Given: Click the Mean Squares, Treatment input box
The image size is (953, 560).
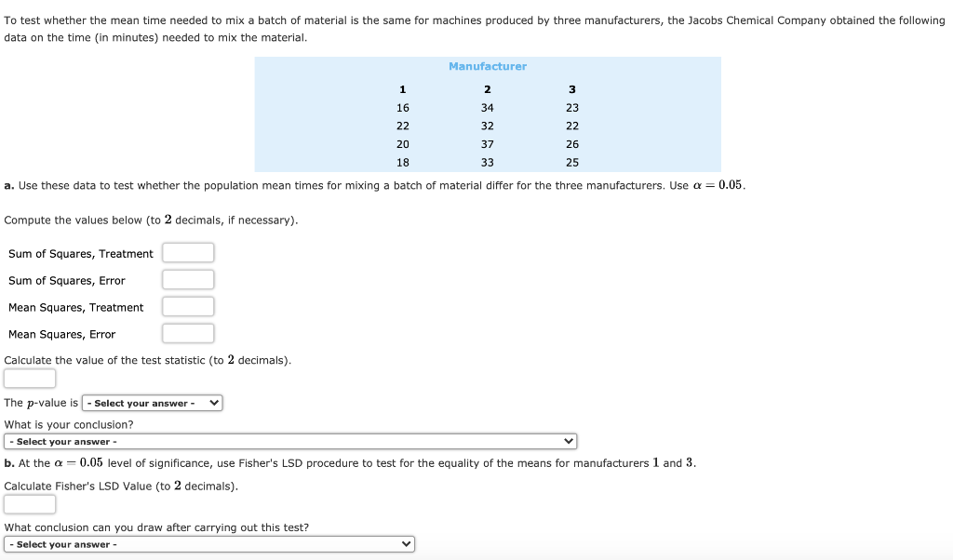Looking at the screenshot, I should pyautogui.click(x=188, y=306).
